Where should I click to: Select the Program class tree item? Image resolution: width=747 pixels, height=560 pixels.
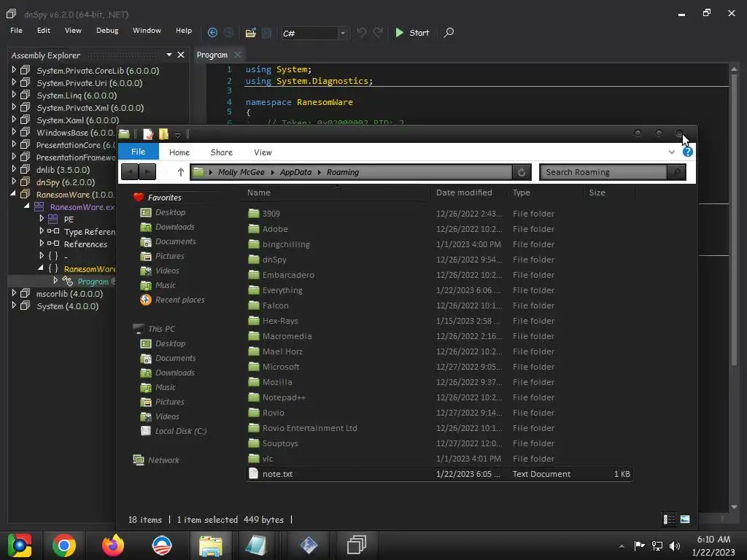click(x=93, y=281)
